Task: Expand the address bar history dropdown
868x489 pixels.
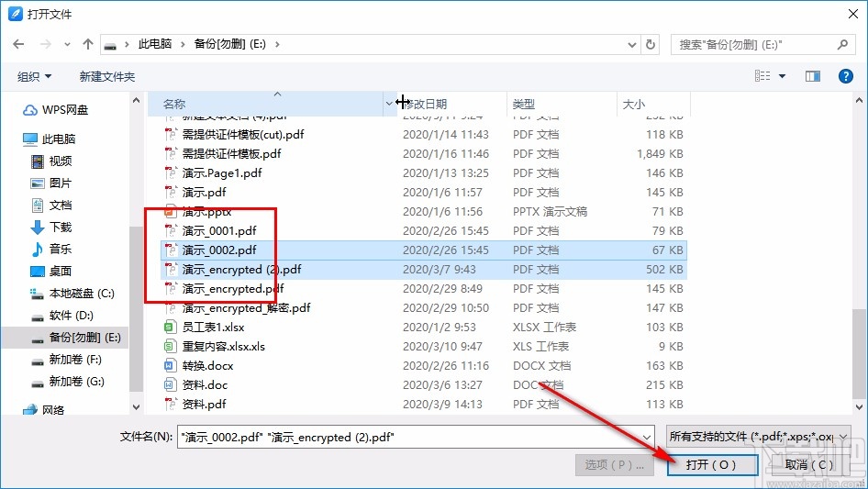Action: click(x=631, y=45)
